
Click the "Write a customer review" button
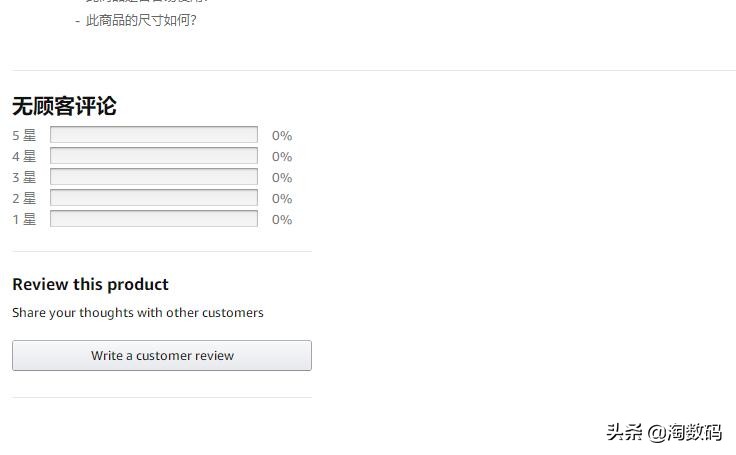point(162,355)
